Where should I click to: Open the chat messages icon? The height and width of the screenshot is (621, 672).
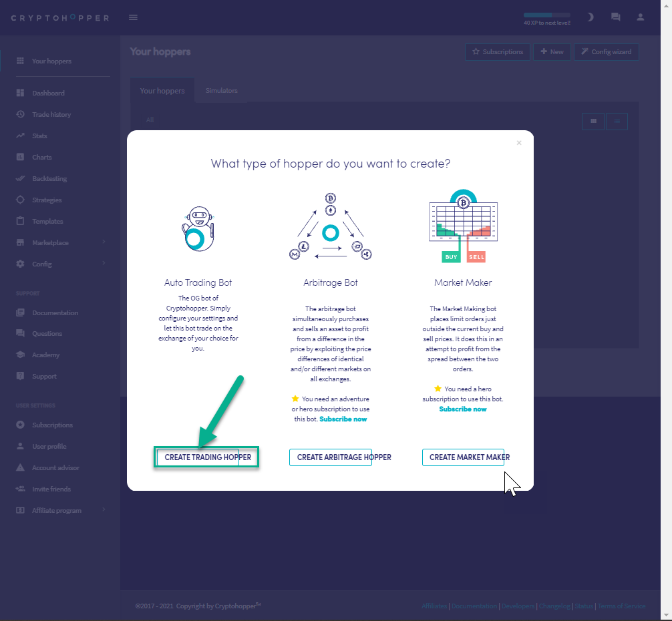click(615, 17)
